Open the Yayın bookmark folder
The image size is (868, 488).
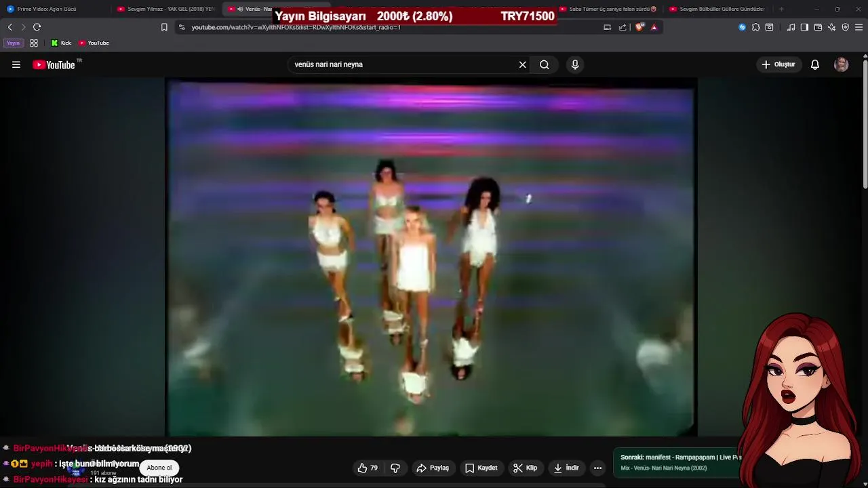[x=14, y=43]
